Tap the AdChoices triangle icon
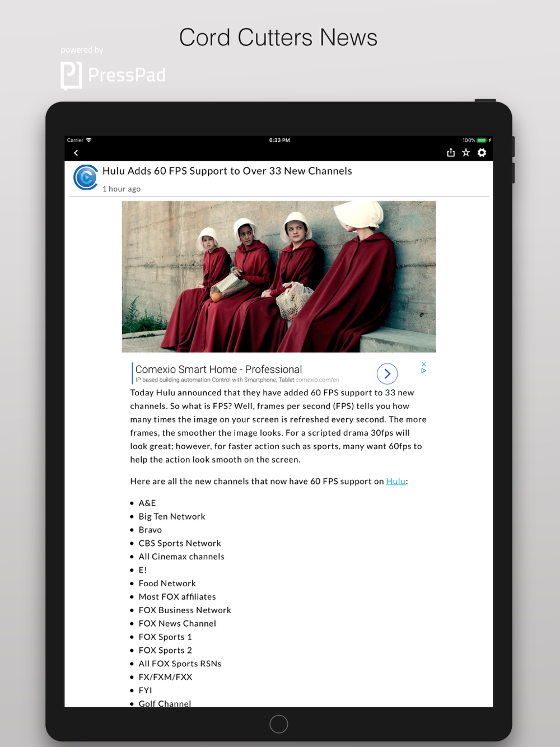 click(x=424, y=371)
